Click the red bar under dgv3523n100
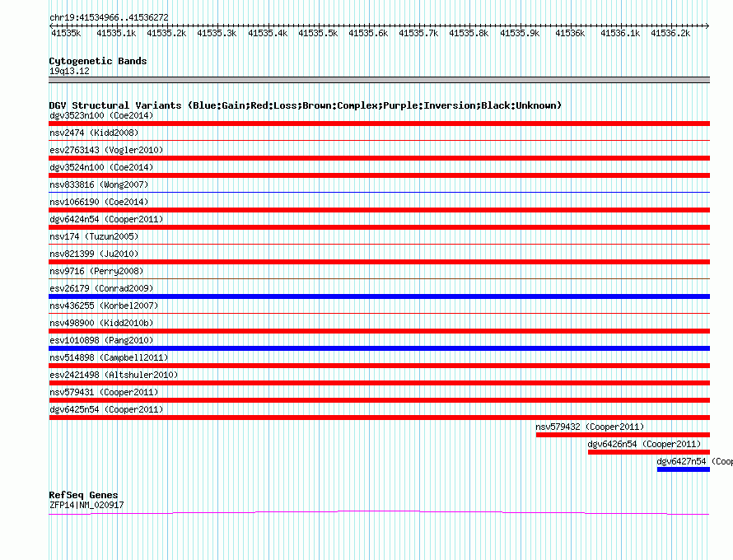The image size is (733, 560). pos(379,124)
